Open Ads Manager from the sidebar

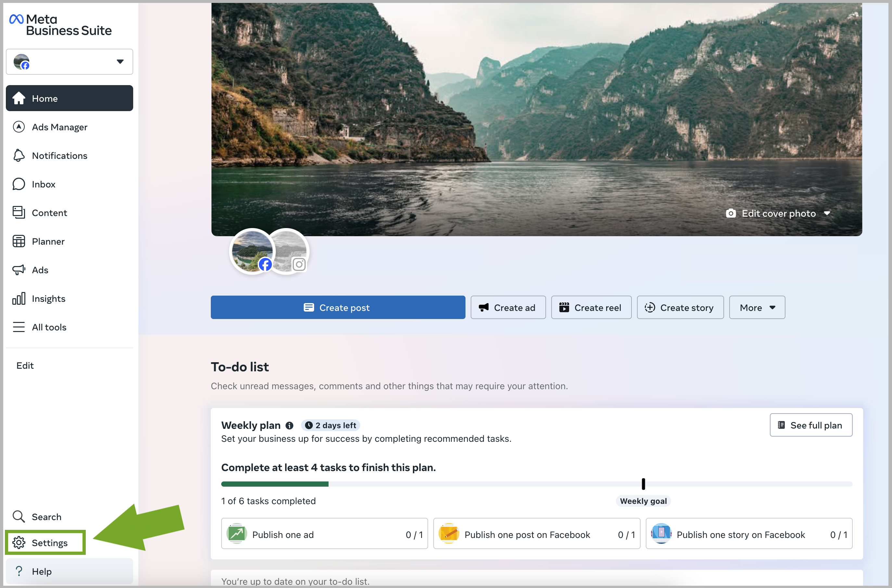(70, 127)
